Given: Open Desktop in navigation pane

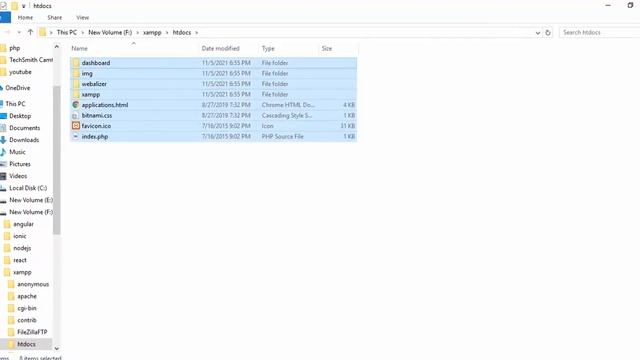Looking at the screenshot, I should pyautogui.click(x=20, y=116).
